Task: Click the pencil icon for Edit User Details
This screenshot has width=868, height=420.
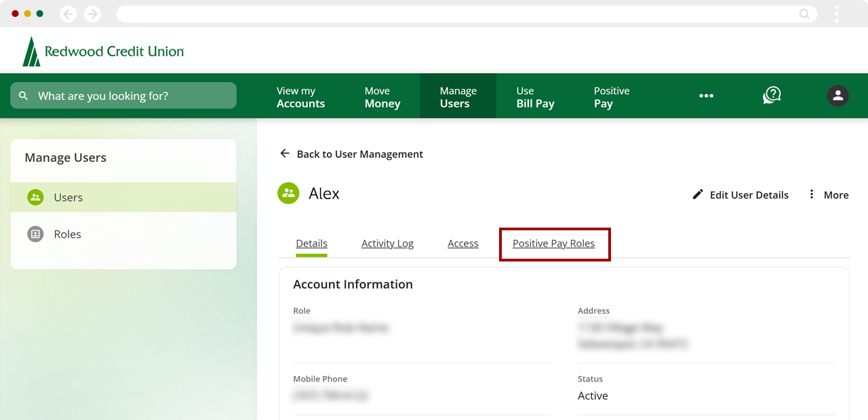Action: click(x=698, y=194)
